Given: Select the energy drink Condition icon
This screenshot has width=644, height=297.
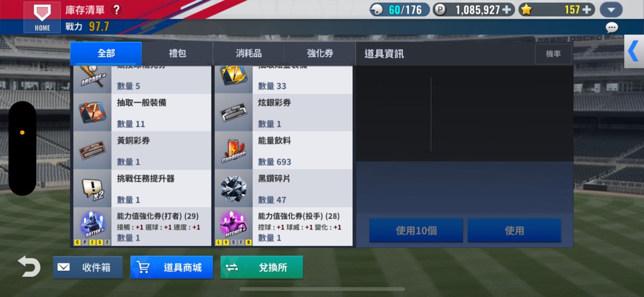Looking at the screenshot, I should 234,150.
